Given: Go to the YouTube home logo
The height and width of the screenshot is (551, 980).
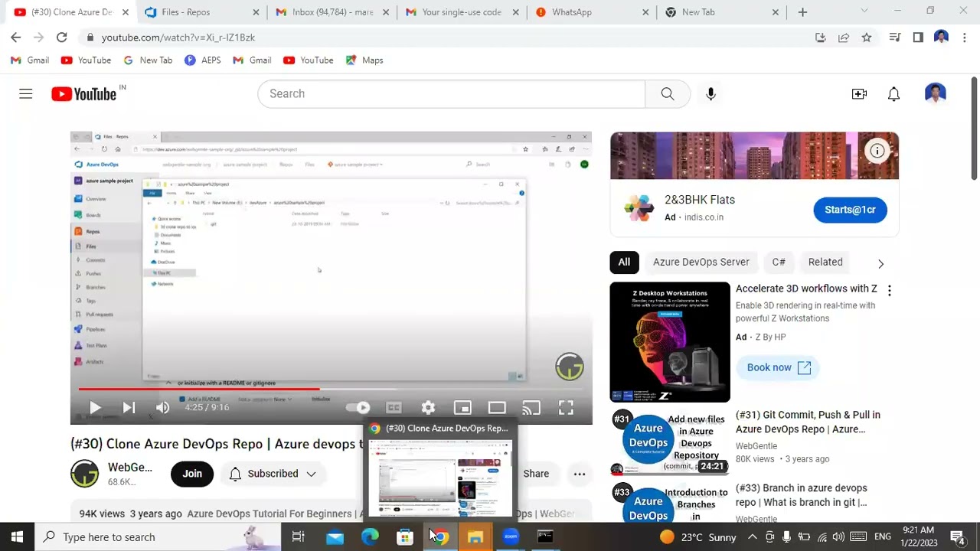Looking at the screenshot, I should [x=84, y=93].
